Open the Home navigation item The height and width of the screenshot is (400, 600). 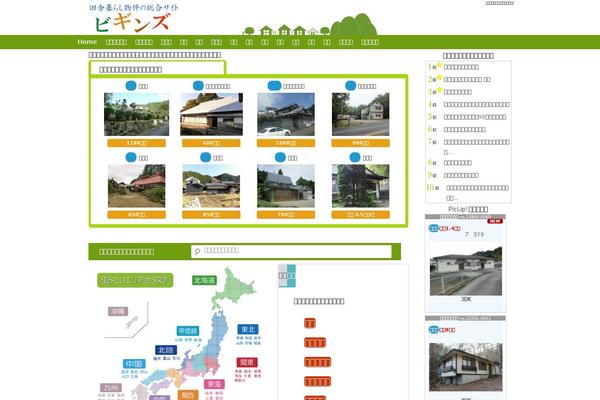[87, 42]
